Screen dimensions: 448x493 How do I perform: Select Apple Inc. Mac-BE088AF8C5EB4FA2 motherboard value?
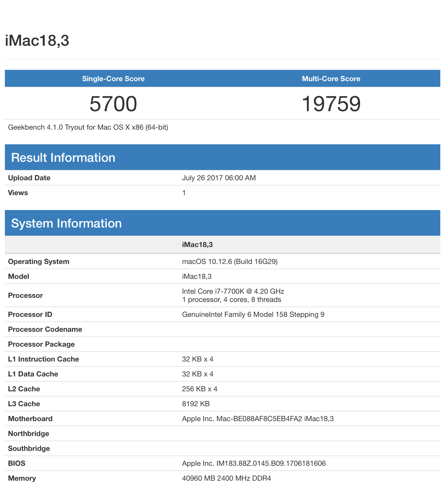pos(258,419)
